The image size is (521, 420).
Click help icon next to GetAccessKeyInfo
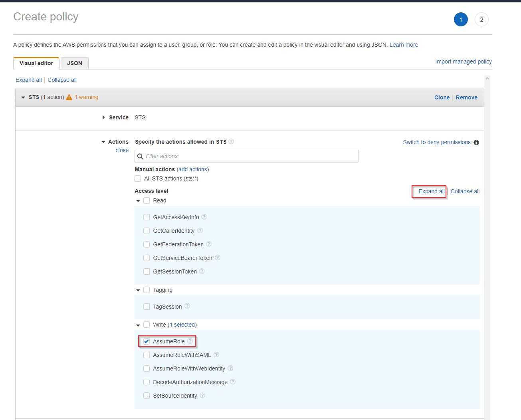click(204, 217)
